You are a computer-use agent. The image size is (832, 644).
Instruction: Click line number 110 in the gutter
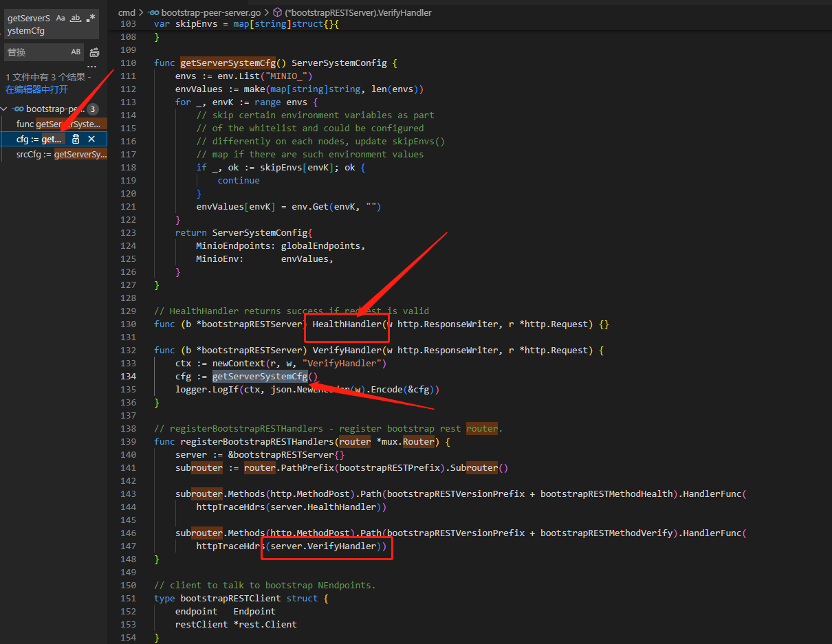point(128,63)
